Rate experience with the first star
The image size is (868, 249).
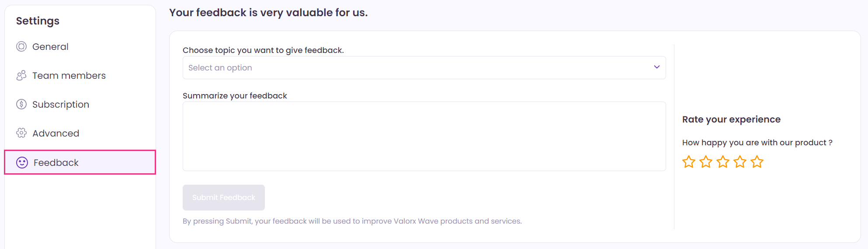pyautogui.click(x=689, y=161)
